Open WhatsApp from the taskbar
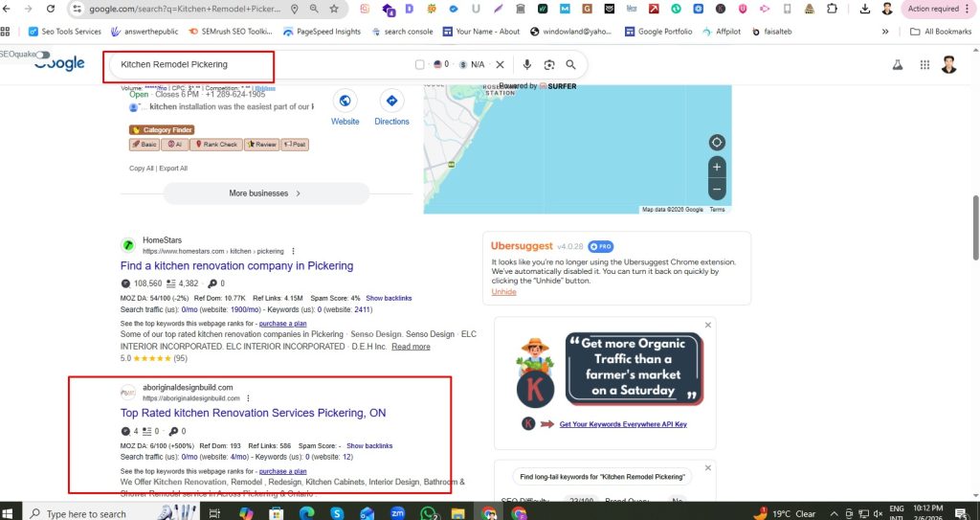This screenshot has height=520, width=980. (x=428, y=513)
